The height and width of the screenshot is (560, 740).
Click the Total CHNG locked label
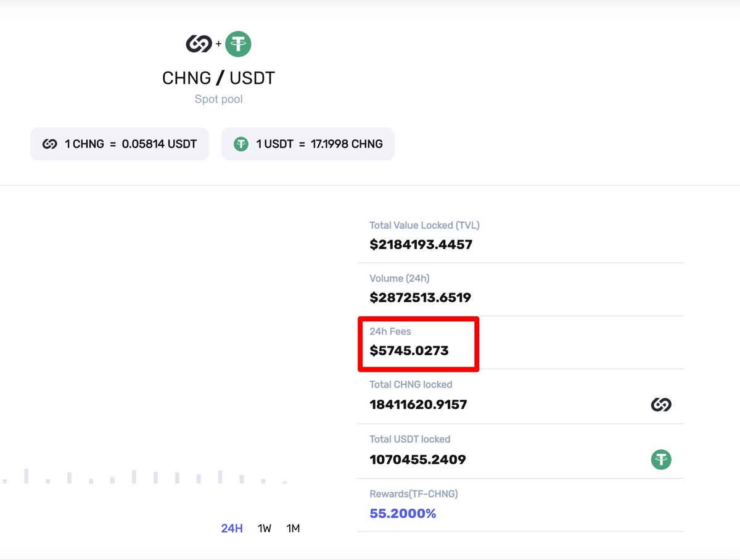[x=411, y=385]
